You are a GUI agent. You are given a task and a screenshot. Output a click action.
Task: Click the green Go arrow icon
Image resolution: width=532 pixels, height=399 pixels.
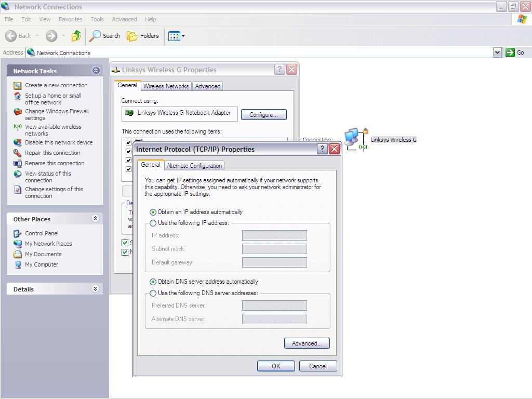(510, 52)
